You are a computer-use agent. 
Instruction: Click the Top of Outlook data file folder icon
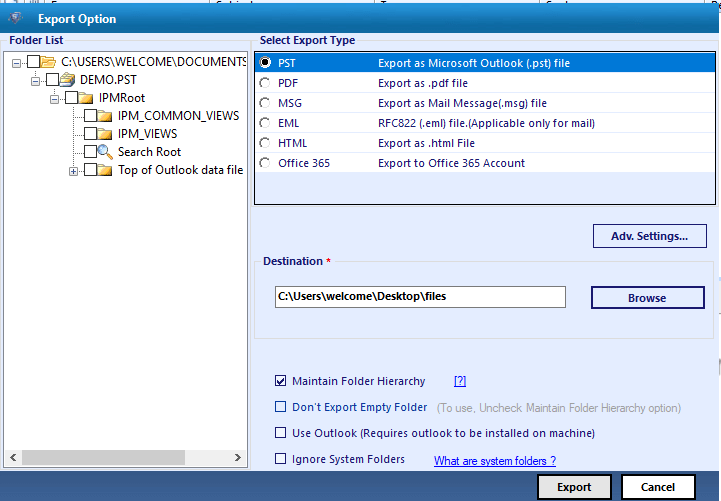pyautogui.click(x=105, y=170)
